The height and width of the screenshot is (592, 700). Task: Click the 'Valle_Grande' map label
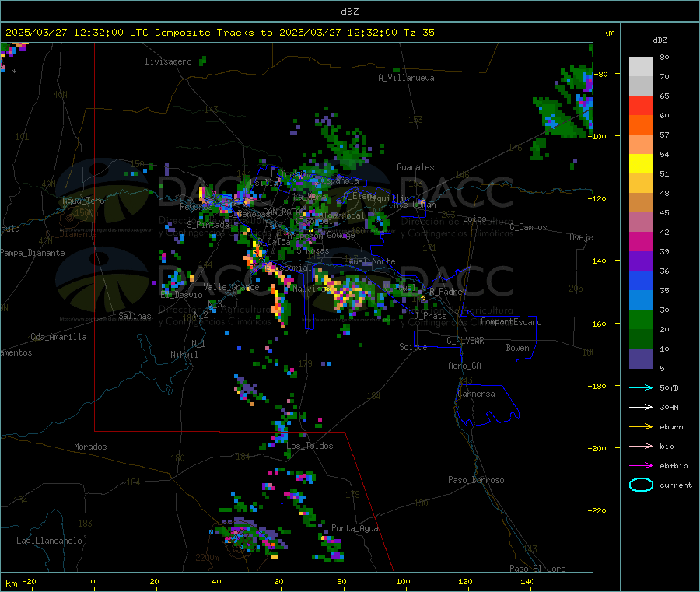click(x=231, y=287)
